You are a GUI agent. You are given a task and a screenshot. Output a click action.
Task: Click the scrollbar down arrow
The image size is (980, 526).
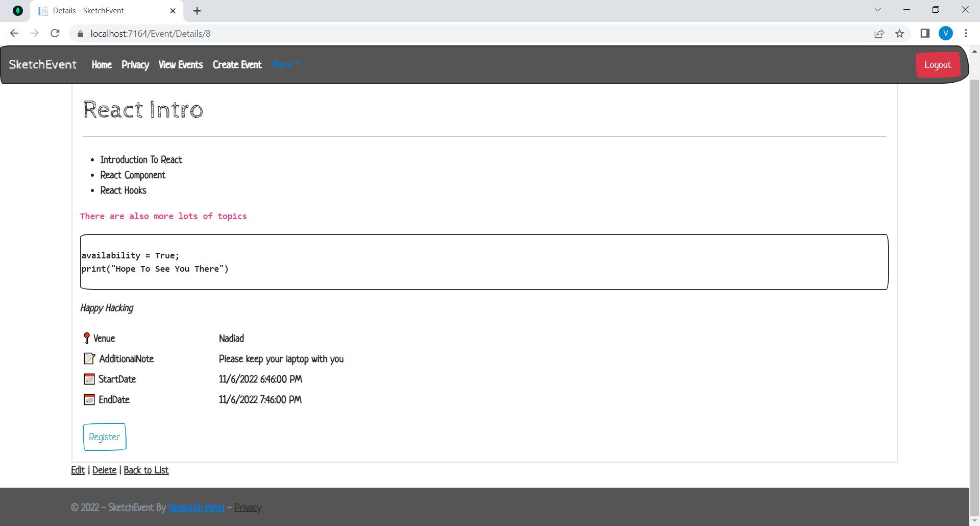[974, 521]
